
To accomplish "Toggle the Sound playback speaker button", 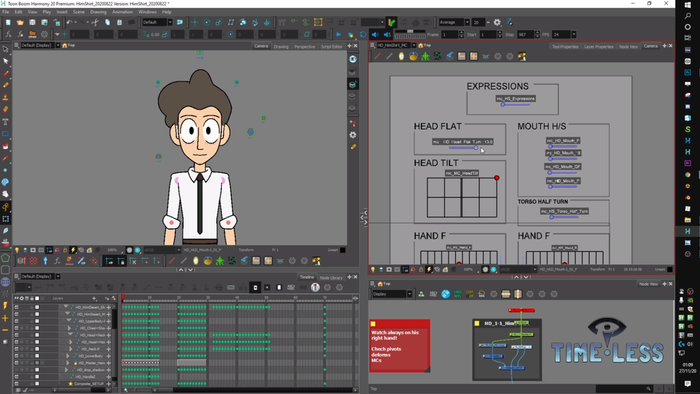I will point(375,34).
